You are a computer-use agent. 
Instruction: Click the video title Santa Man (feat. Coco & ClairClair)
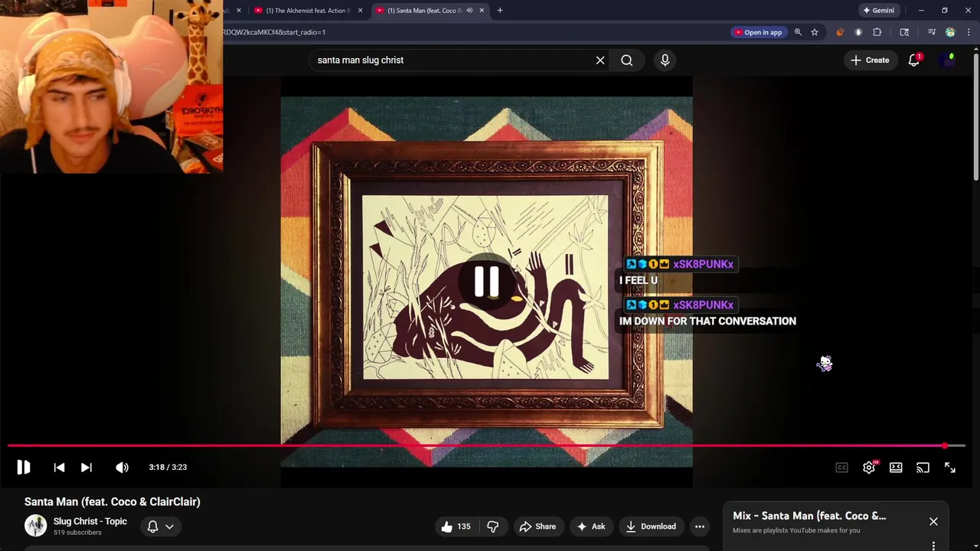113,501
